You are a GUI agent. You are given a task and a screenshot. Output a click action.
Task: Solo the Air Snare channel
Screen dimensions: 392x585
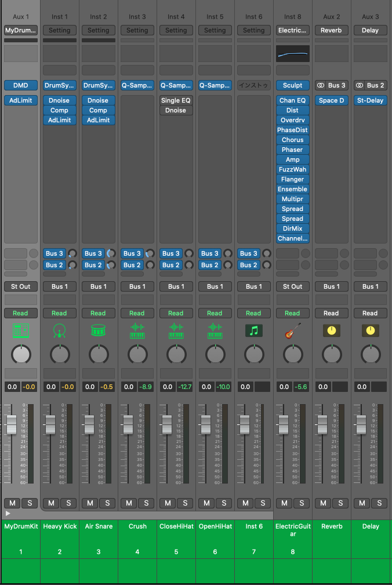(107, 503)
